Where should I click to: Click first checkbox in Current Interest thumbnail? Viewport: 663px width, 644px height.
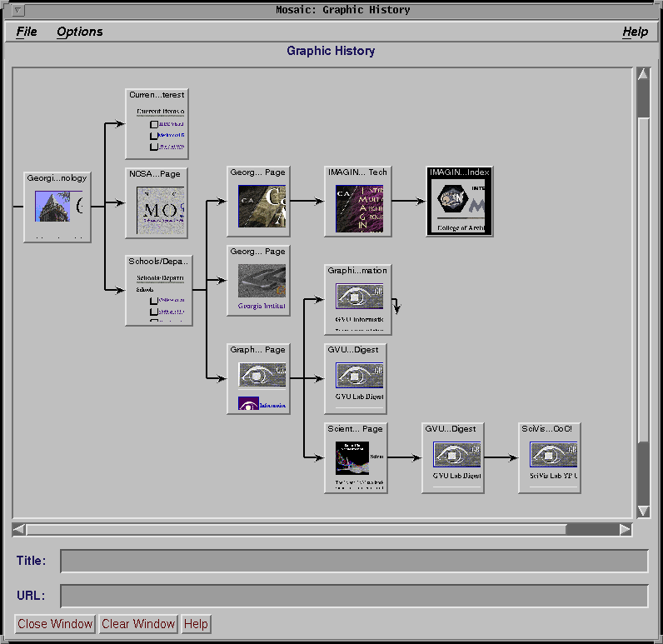154,124
